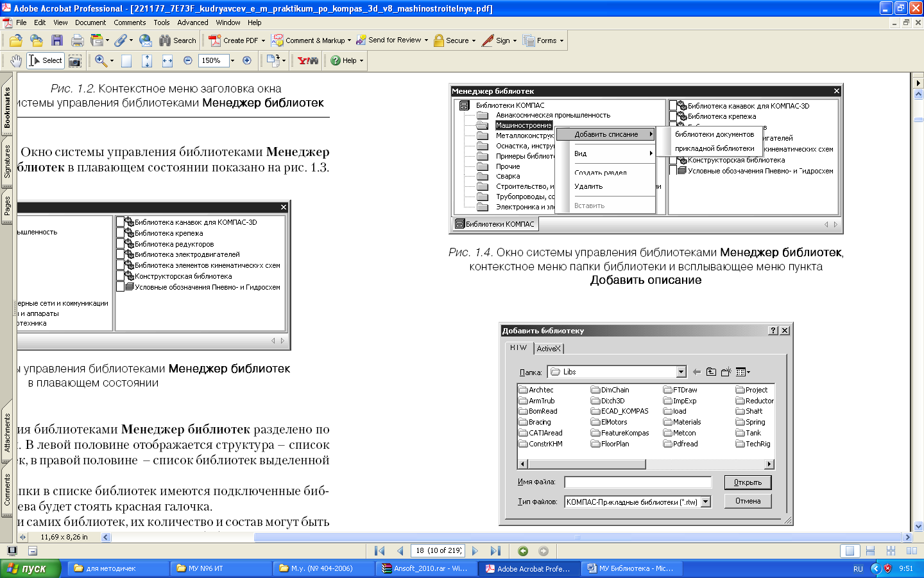
Task: Open the Attachments side tab
Action: (x=7, y=432)
